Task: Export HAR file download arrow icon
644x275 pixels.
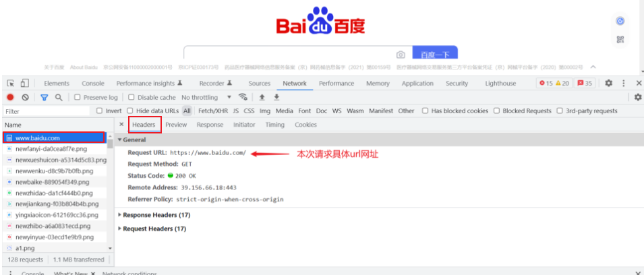Action: pos(276,97)
